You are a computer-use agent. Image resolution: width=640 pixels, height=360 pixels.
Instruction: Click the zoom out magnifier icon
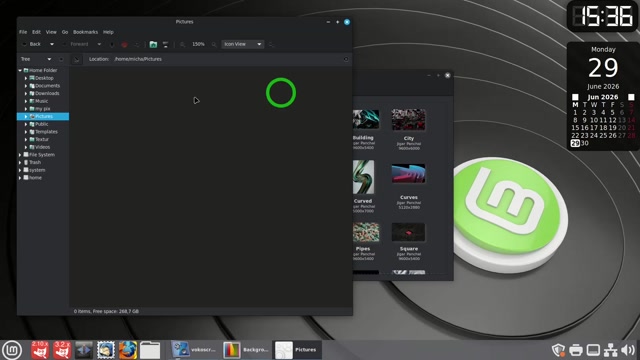coord(182,44)
